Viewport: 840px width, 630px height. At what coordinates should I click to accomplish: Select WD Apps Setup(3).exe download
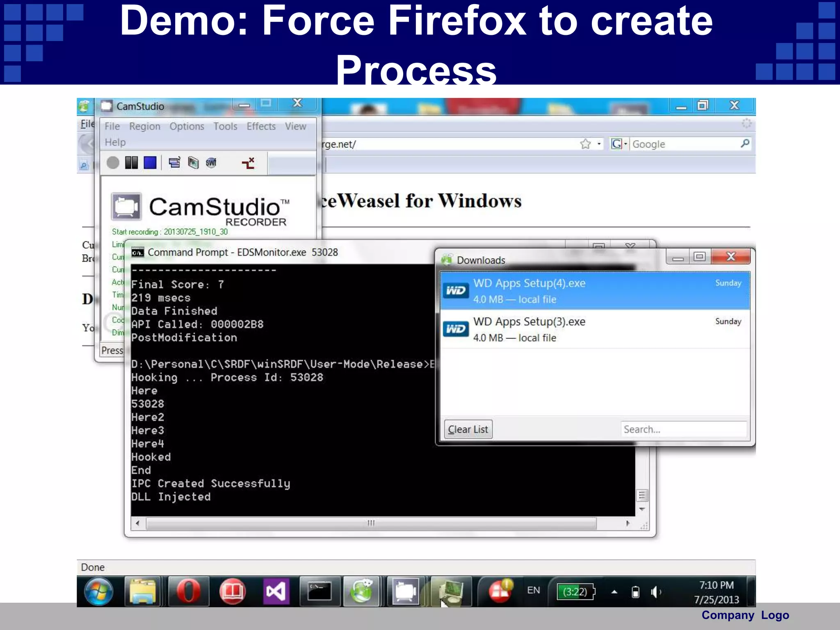tap(595, 329)
